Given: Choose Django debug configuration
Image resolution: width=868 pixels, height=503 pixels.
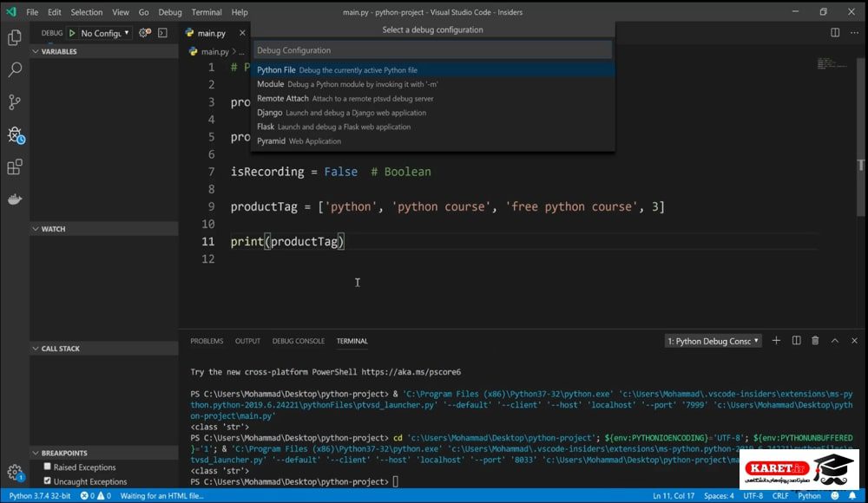Looking at the screenshot, I should click(432, 113).
